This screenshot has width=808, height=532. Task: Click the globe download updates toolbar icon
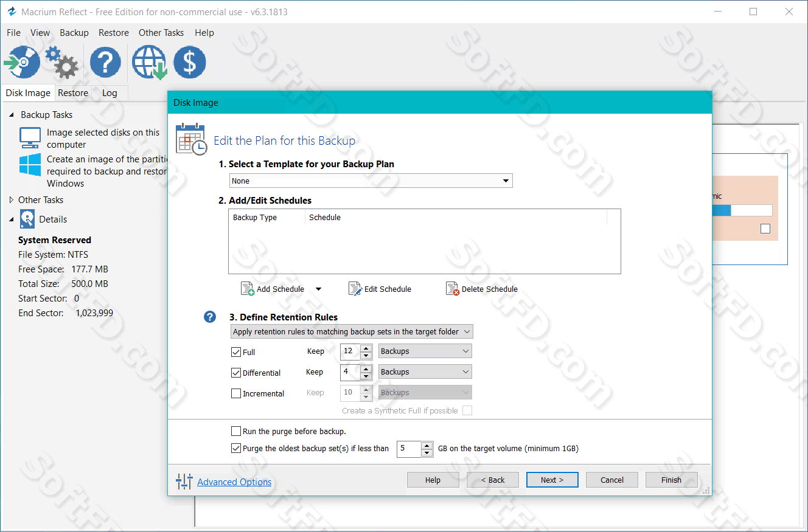pyautogui.click(x=150, y=62)
